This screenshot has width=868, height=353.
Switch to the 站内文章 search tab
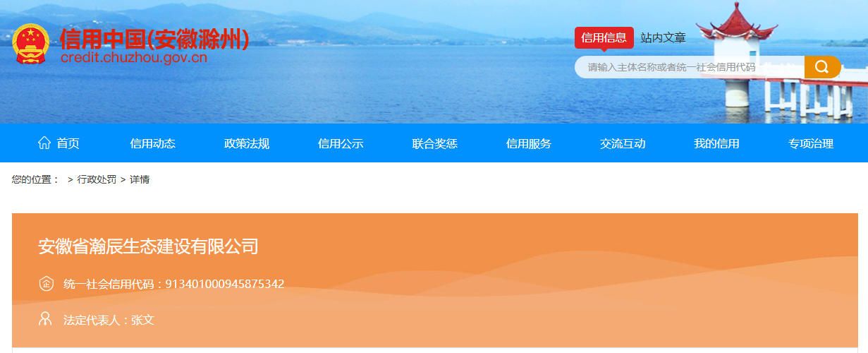pos(663,38)
